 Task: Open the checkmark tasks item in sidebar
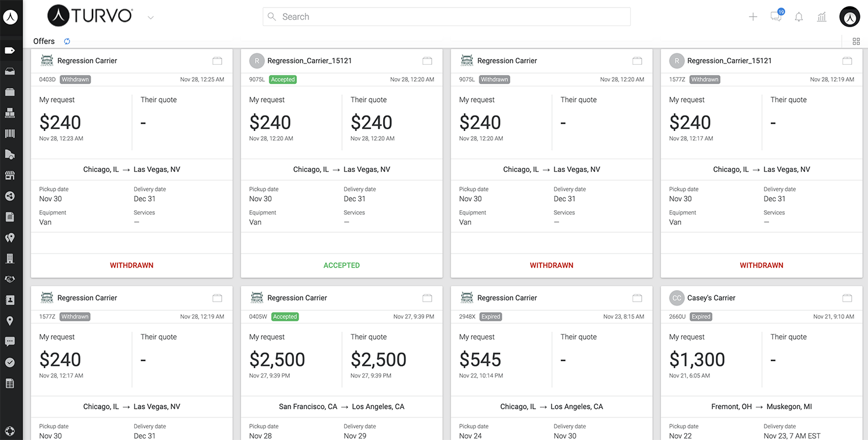(x=10, y=362)
